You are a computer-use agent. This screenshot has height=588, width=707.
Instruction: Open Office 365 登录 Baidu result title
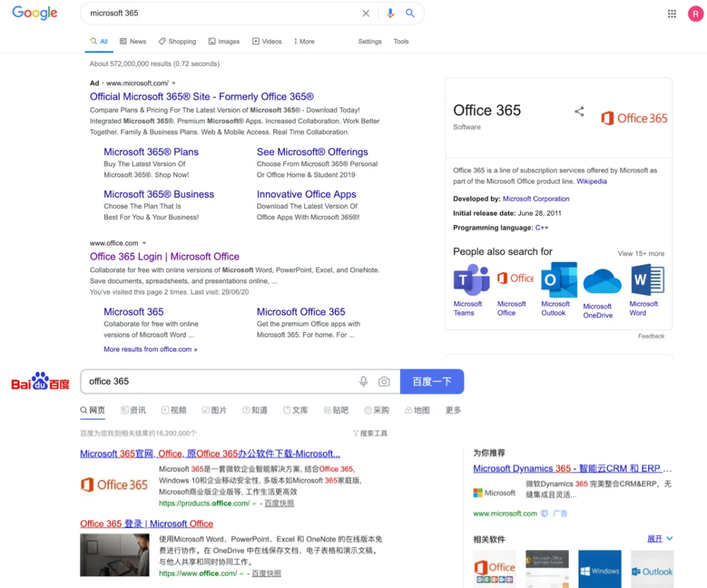(x=147, y=524)
